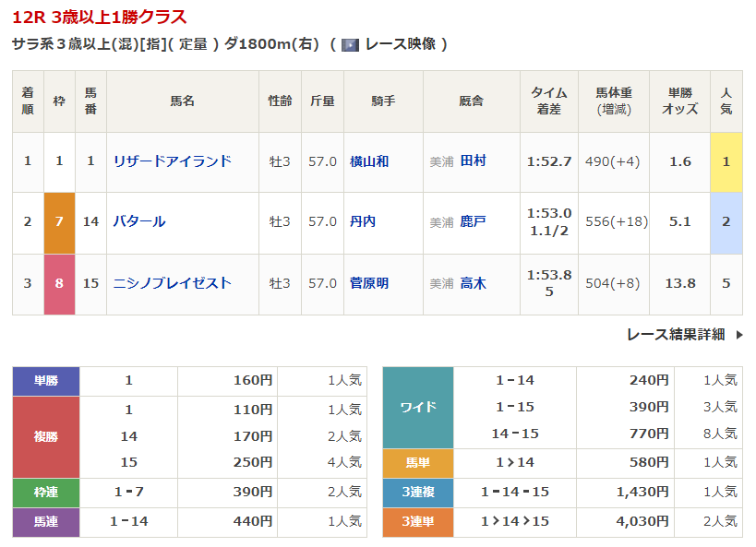Click the orange frame 7 swatch
The height and width of the screenshot is (547, 756).
(x=59, y=221)
